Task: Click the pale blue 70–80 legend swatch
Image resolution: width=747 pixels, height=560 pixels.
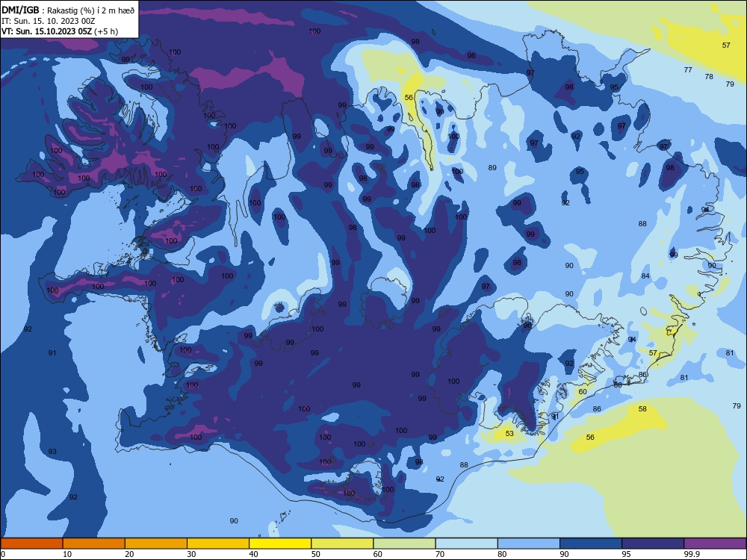Action: tap(466, 544)
